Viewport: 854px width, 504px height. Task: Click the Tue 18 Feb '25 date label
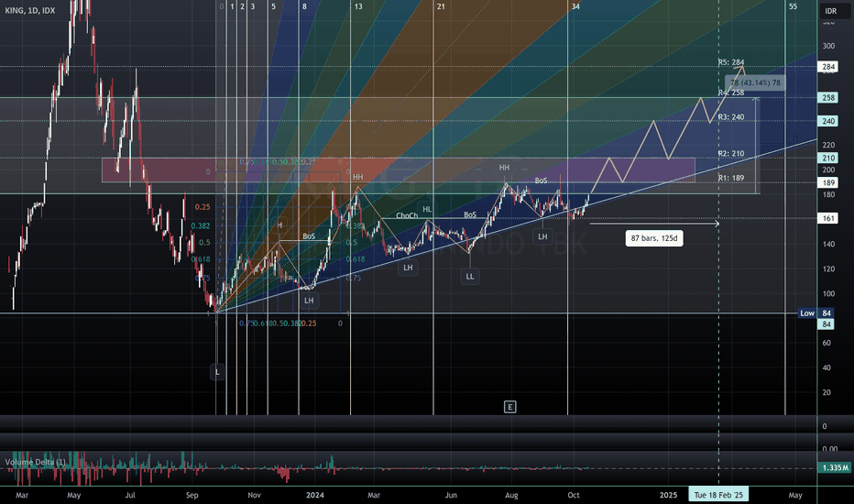click(x=718, y=495)
